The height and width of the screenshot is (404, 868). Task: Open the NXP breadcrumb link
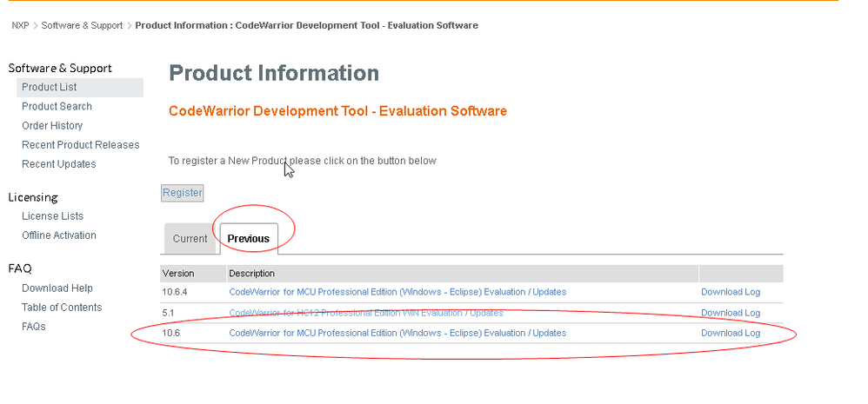(20, 25)
